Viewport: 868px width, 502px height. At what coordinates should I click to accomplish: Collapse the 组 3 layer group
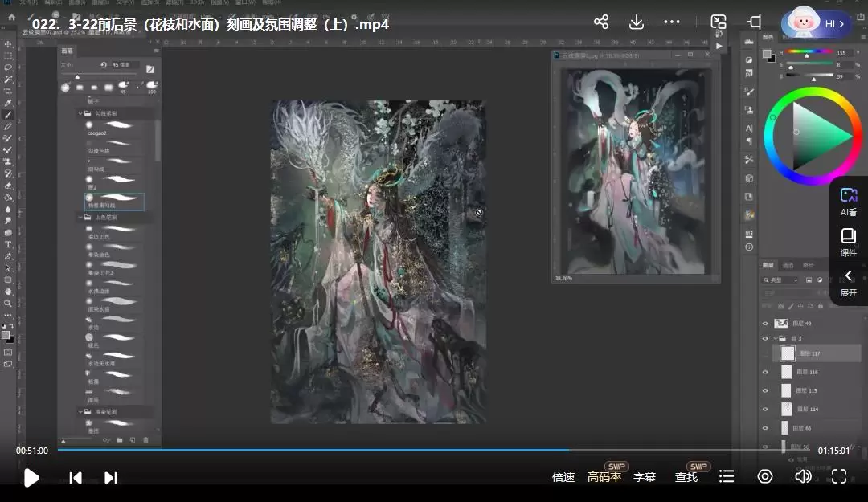coord(775,338)
